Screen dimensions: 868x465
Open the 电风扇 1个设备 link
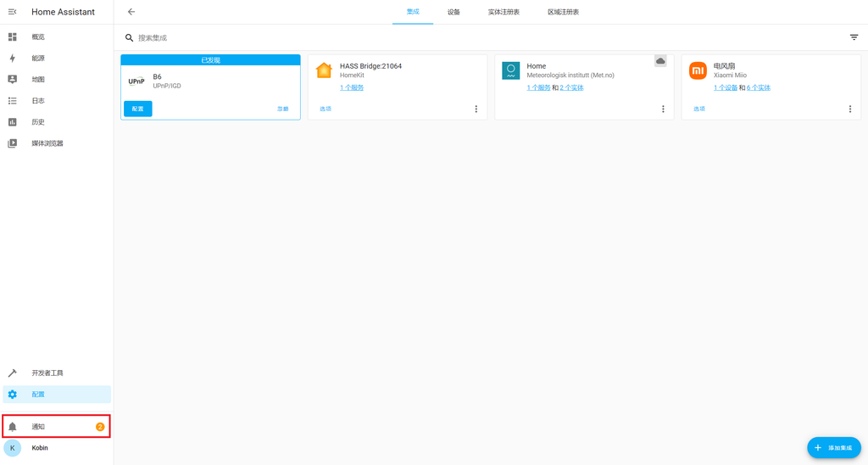726,87
